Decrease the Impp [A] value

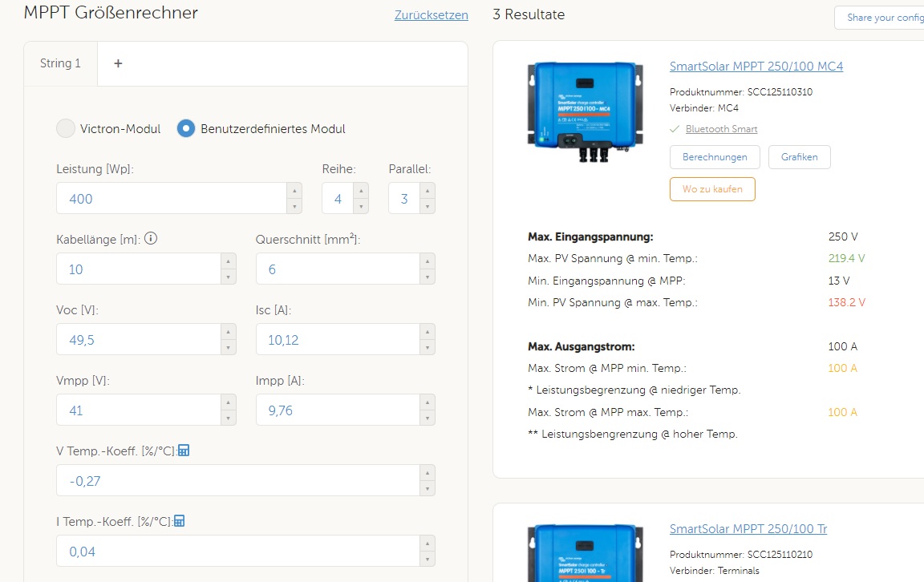428,418
